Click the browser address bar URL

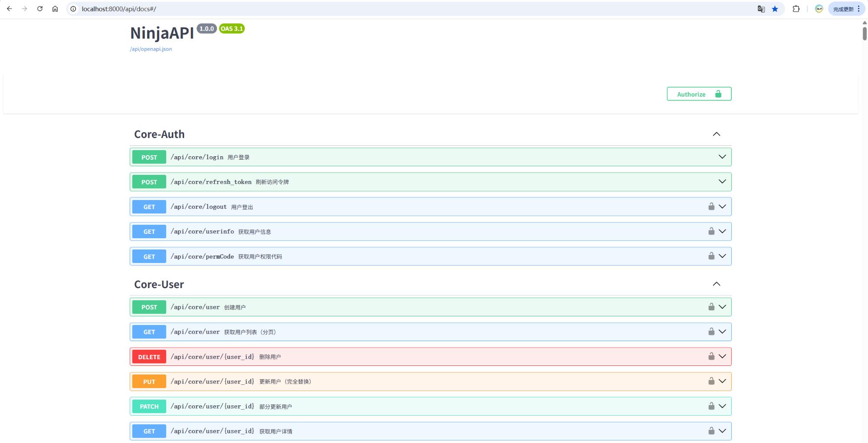coord(119,9)
